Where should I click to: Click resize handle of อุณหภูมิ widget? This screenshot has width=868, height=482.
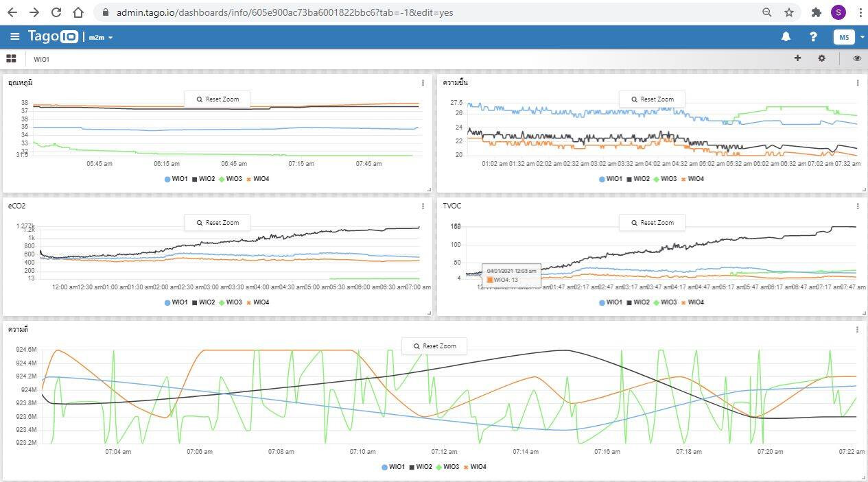(430, 189)
